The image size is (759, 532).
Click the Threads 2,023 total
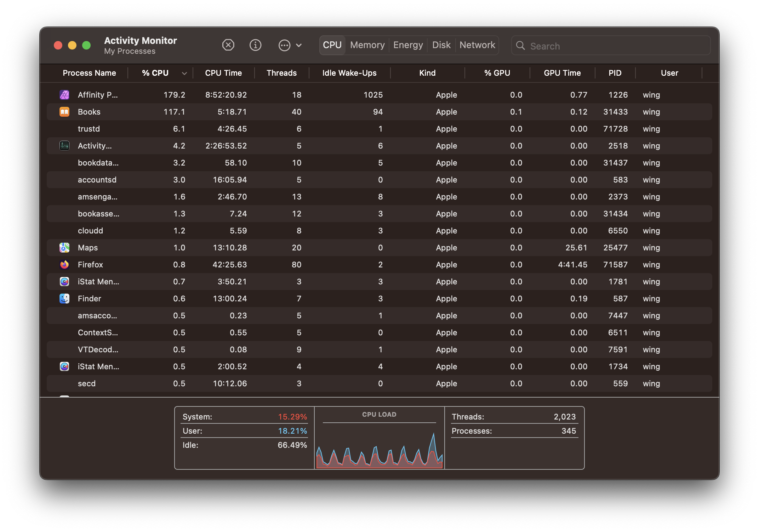click(565, 417)
